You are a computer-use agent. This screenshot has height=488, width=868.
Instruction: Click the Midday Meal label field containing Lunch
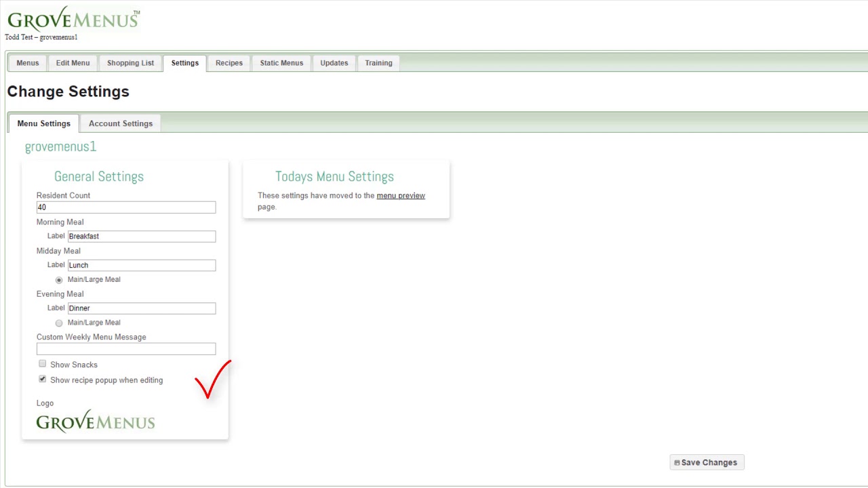tap(142, 265)
